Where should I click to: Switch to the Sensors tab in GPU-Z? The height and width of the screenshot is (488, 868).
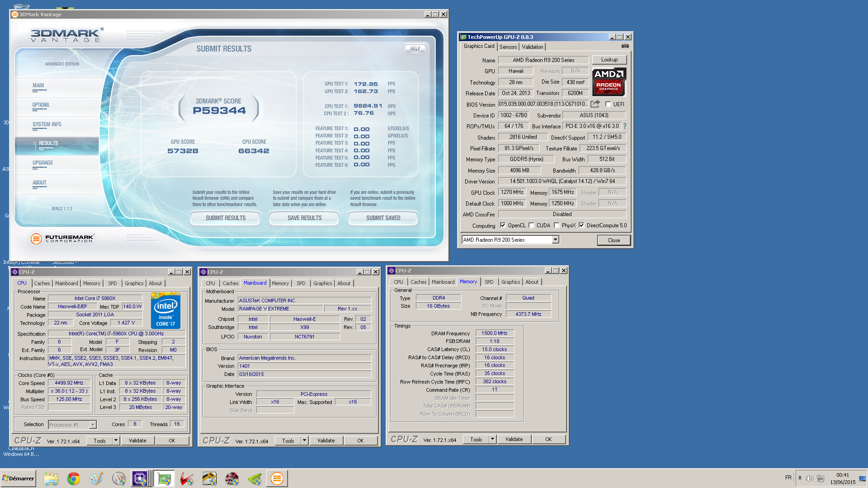pos(508,47)
